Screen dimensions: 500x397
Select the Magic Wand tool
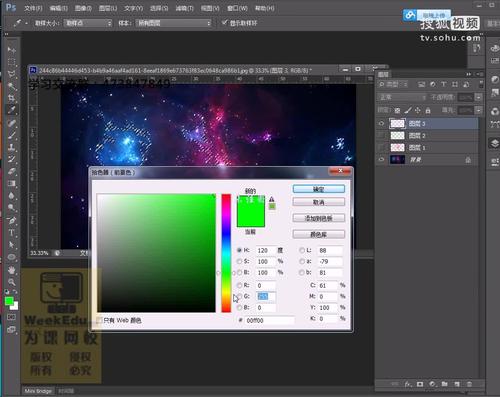(x=12, y=86)
